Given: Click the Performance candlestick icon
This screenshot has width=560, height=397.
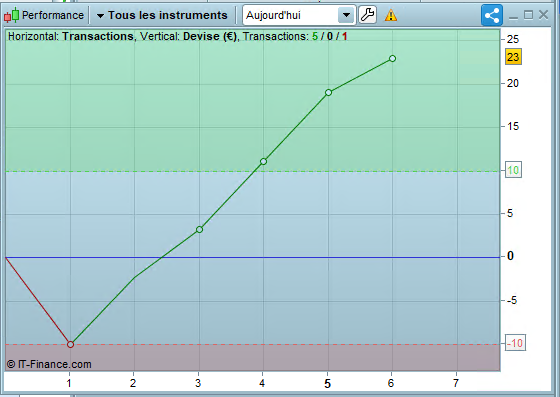Looking at the screenshot, I should click(11, 15).
